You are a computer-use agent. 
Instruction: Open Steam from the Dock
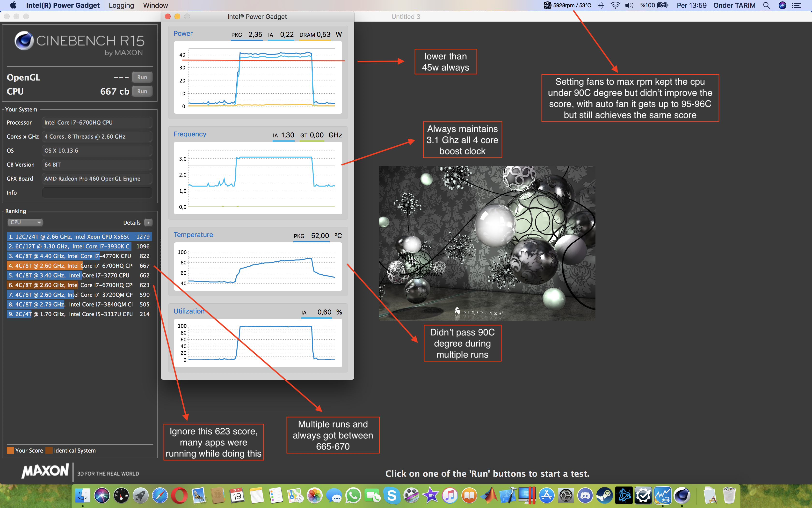coord(605,496)
